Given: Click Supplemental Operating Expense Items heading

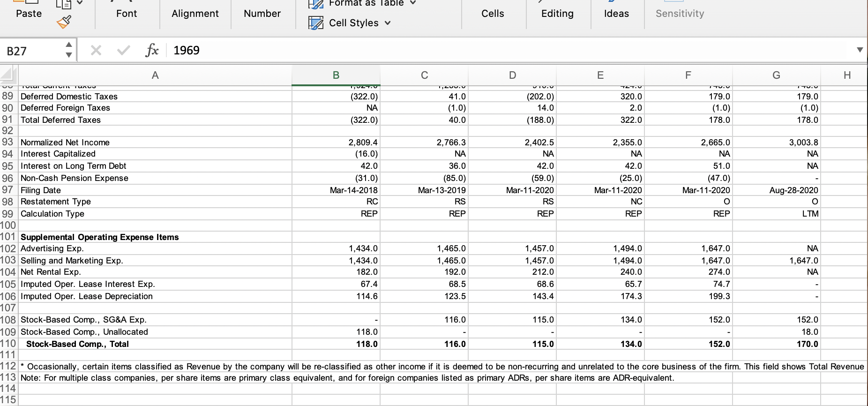Looking at the screenshot, I should pos(99,237).
